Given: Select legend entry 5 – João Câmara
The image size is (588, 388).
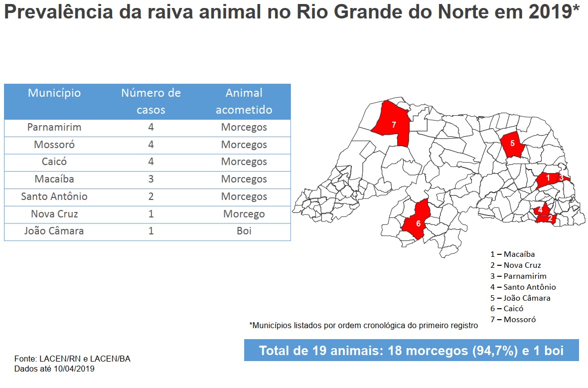Looking at the screenshot, I should click(520, 298).
